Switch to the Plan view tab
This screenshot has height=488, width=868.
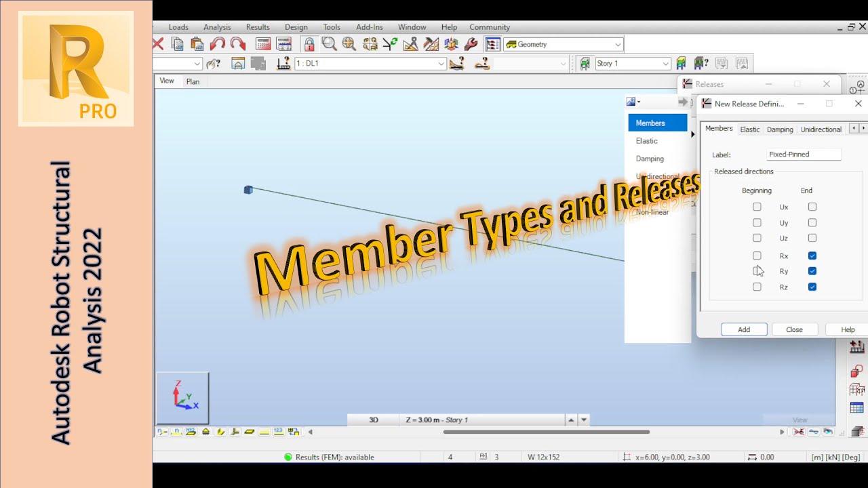tap(193, 81)
